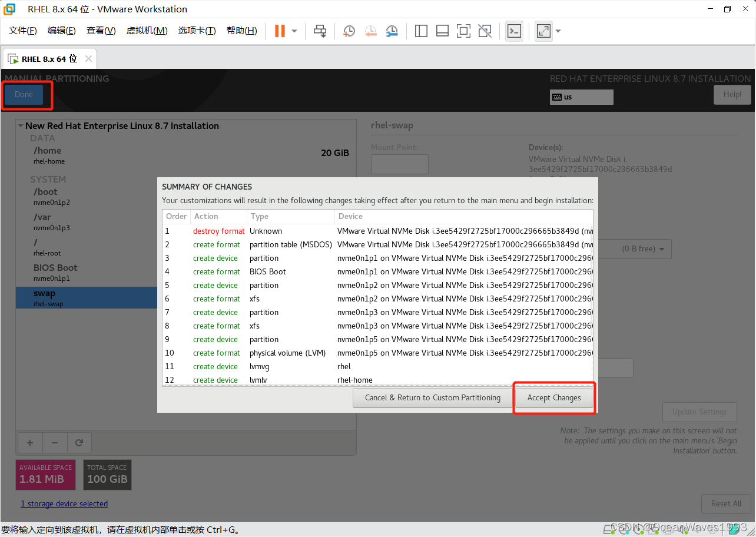Select row 4 create format BIOS Boot
Viewport: 756px width, 537px height.
tap(378, 272)
